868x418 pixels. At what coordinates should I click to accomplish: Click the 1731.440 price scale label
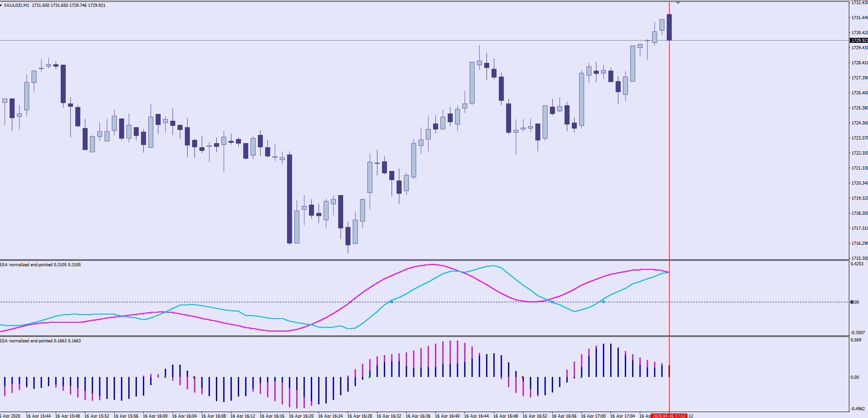(x=859, y=18)
